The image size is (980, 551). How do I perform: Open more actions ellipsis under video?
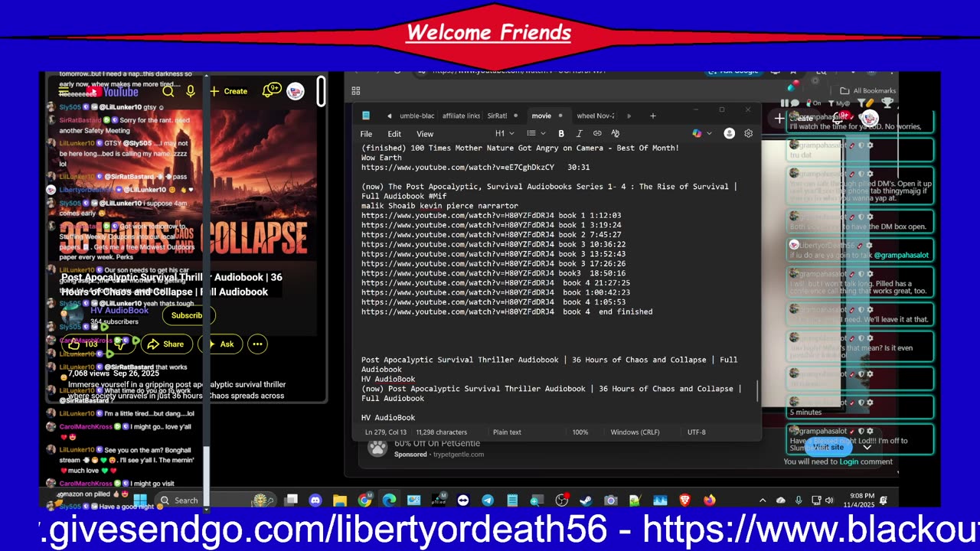pos(257,344)
